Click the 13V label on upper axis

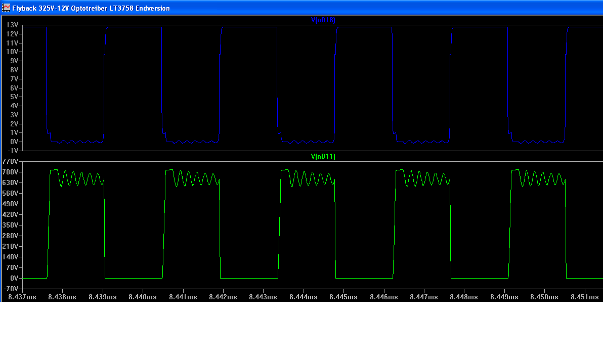(12, 25)
